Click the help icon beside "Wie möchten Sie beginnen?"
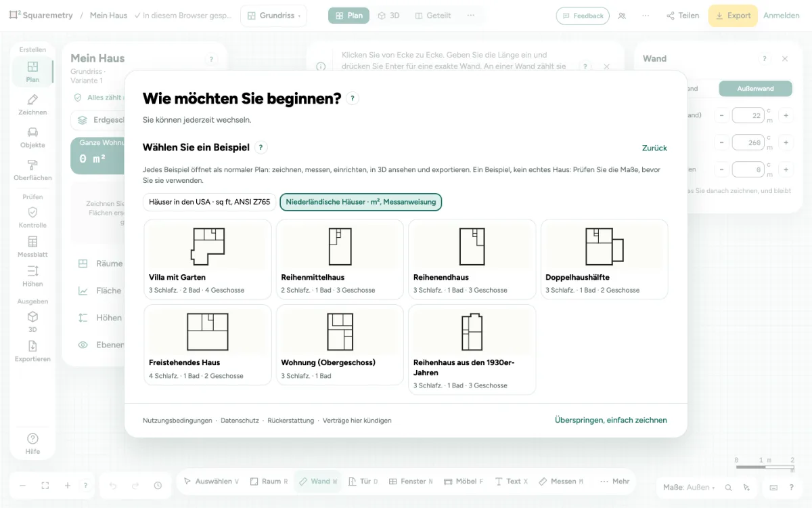Screen dimensions: 812x508 353,98
